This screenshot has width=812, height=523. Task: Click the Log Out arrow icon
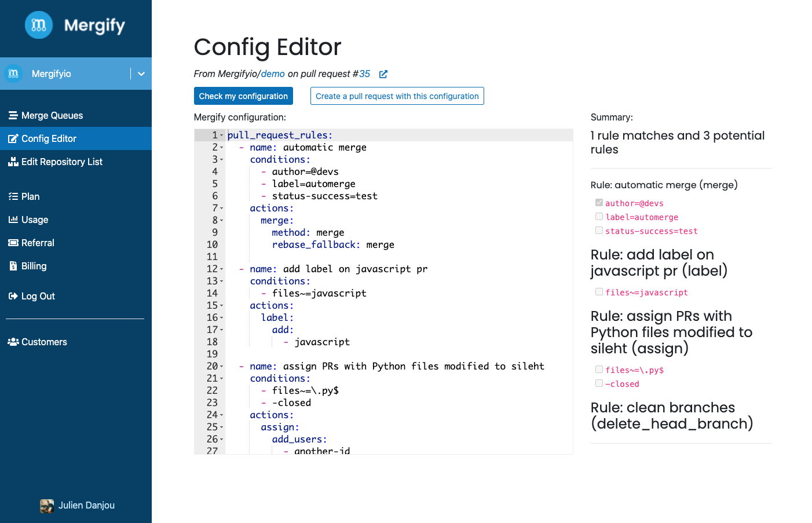click(x=13, y=296)
